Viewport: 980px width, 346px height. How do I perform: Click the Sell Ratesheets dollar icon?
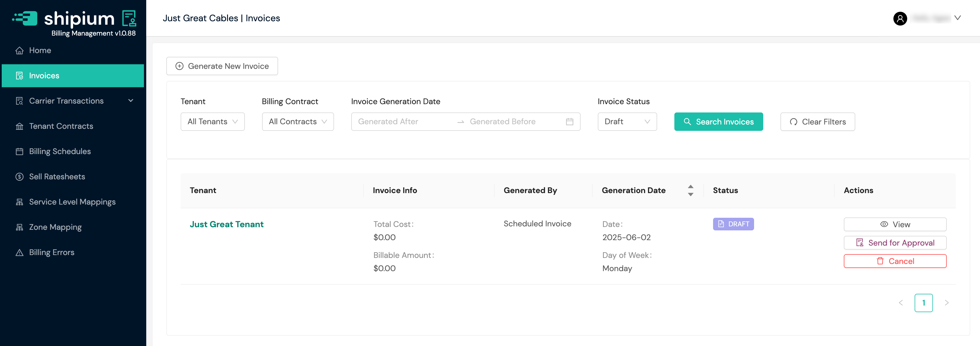tap(19, 177)
